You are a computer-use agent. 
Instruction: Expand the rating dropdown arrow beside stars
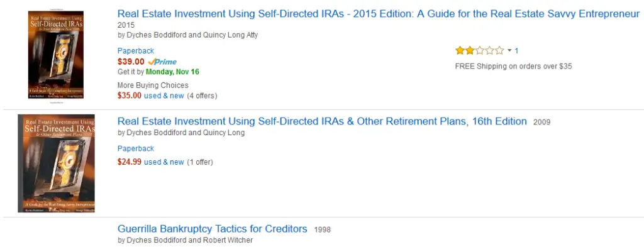point(509,51)
